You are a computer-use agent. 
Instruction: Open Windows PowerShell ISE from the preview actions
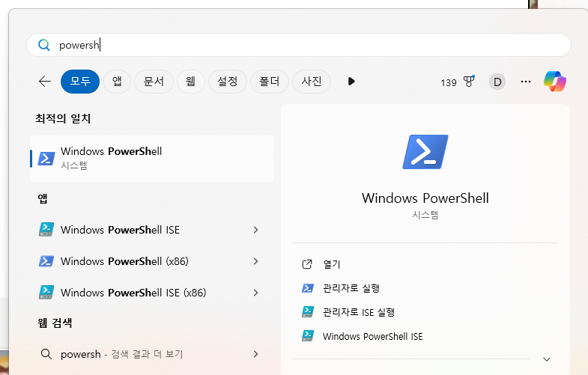pyautogui.click(x=373, y=336)
